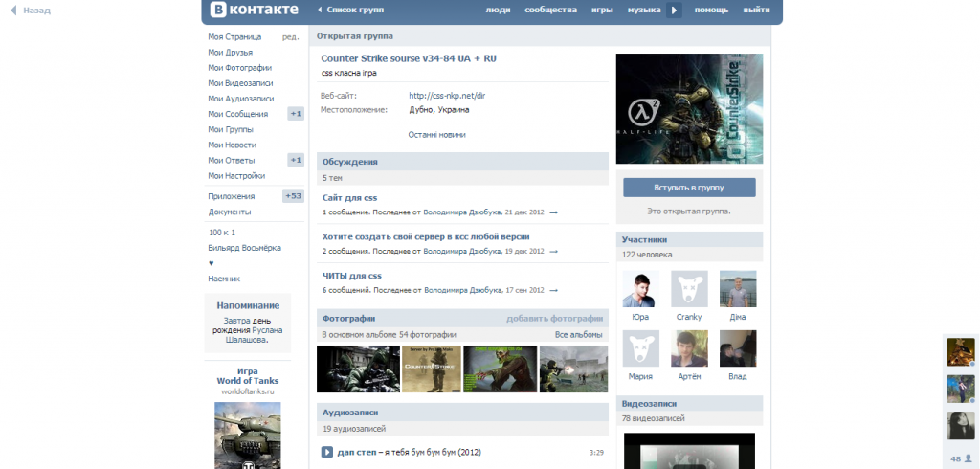Click the +1 badge beside Мои Сообщения

[296, 114]
